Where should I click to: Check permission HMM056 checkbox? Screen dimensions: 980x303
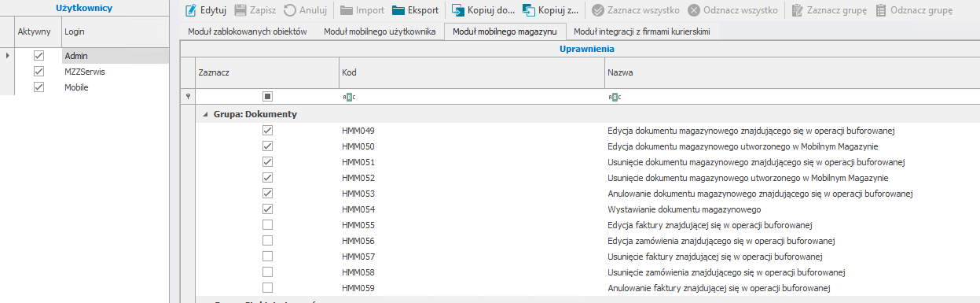click(267, 241)
